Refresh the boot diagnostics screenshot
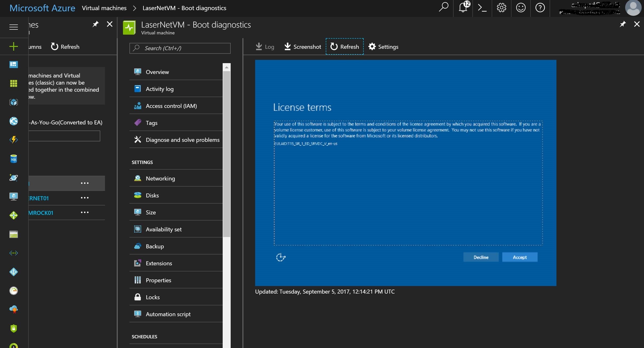 [345, 46]
